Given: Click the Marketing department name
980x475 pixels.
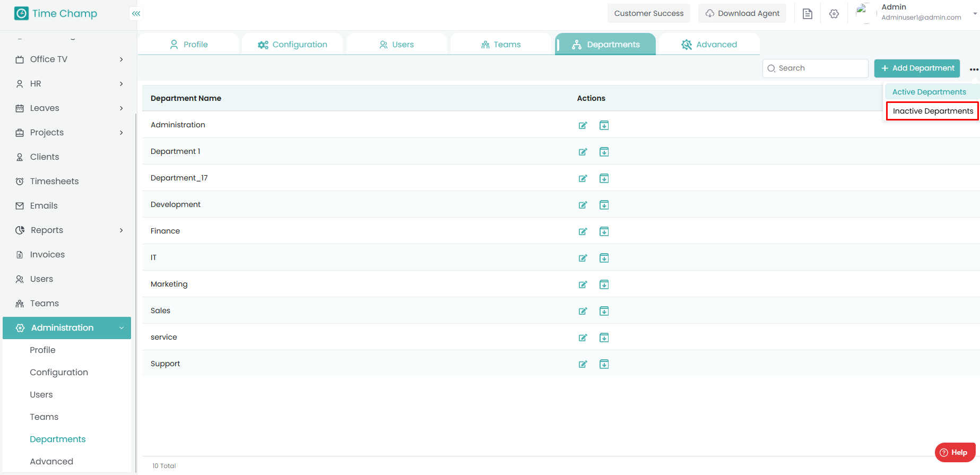Looking at the screenshot, I should pos(169,284).
